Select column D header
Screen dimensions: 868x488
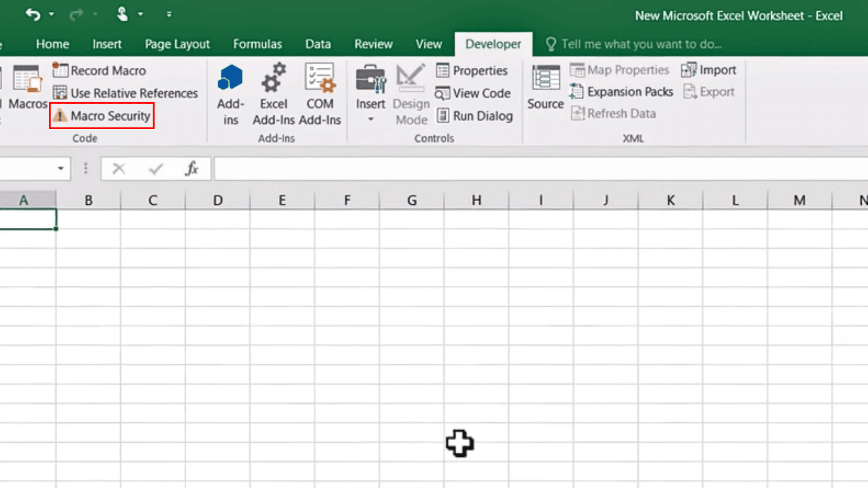pos(217,200)
